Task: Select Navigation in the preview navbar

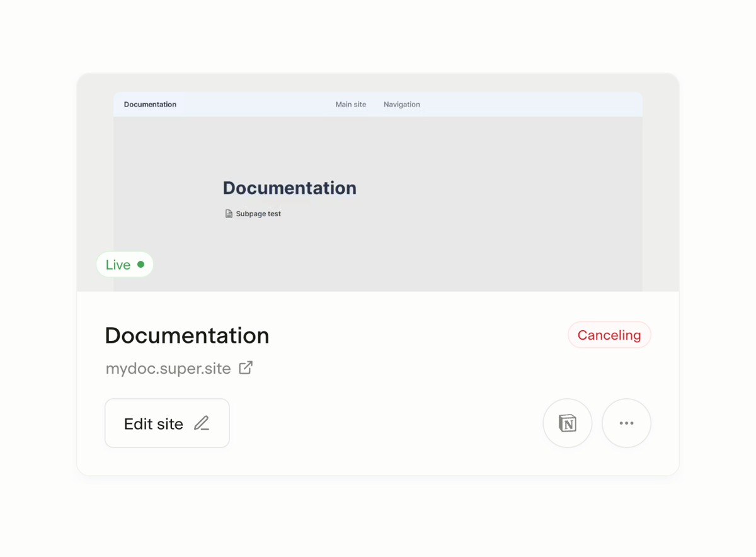Action: click(x=401, y=104)
